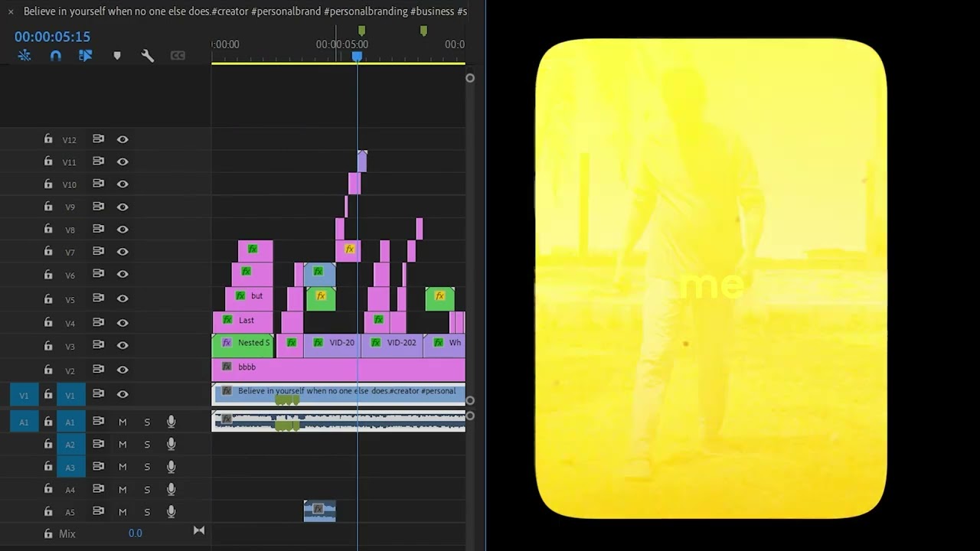The image size is (980, 551).
Task: Select the 'but' clip on V5
Action: coord(249,298)
